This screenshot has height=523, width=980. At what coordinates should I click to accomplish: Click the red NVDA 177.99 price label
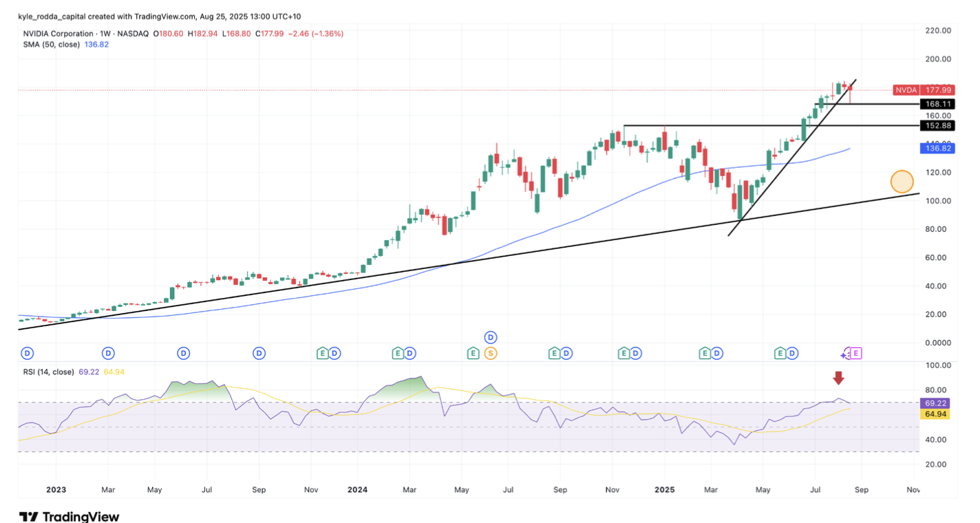coord(924,89)
